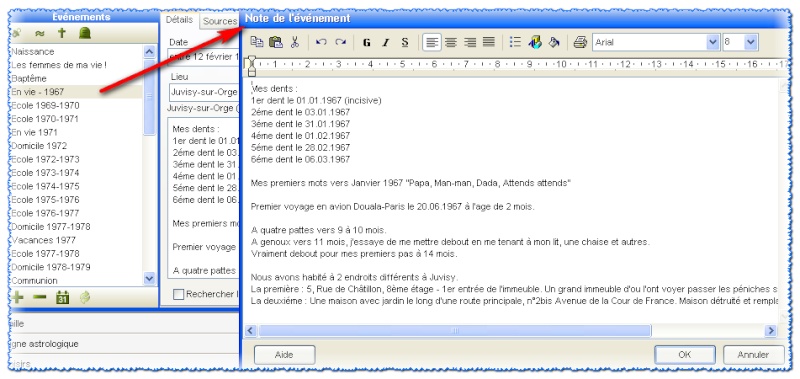Select the Ecole 1976-1977 event
Screen dimensions: 800x379
[45, 213]
